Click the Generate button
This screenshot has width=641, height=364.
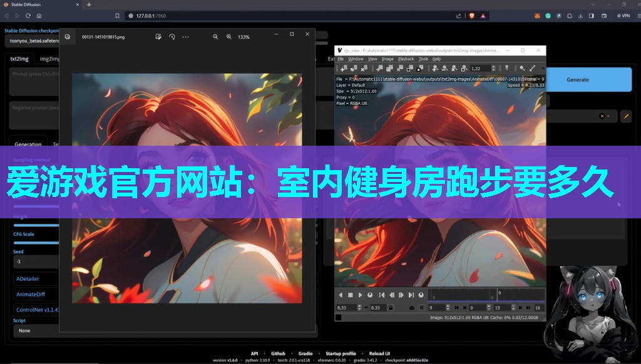click(577, 79)
